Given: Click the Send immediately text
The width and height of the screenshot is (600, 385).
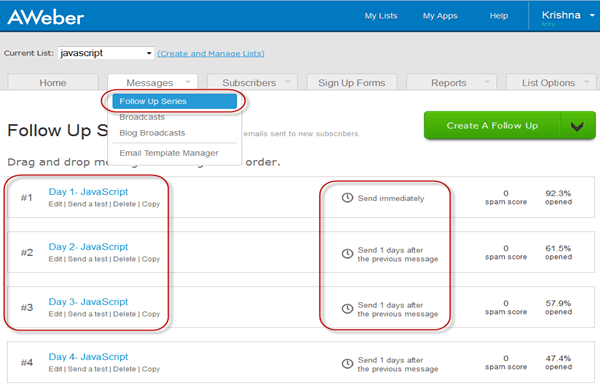Looking at the screenshot, I should [x=391, y=198].
